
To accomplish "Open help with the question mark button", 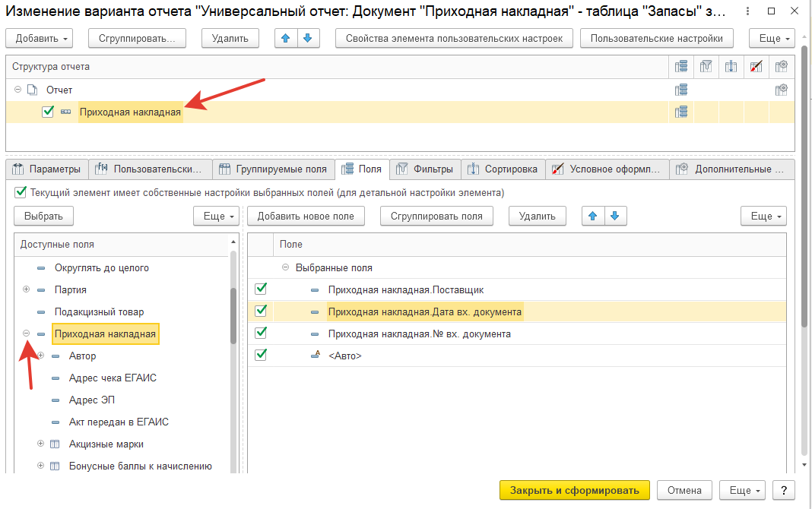I will [x=784, y=490].
